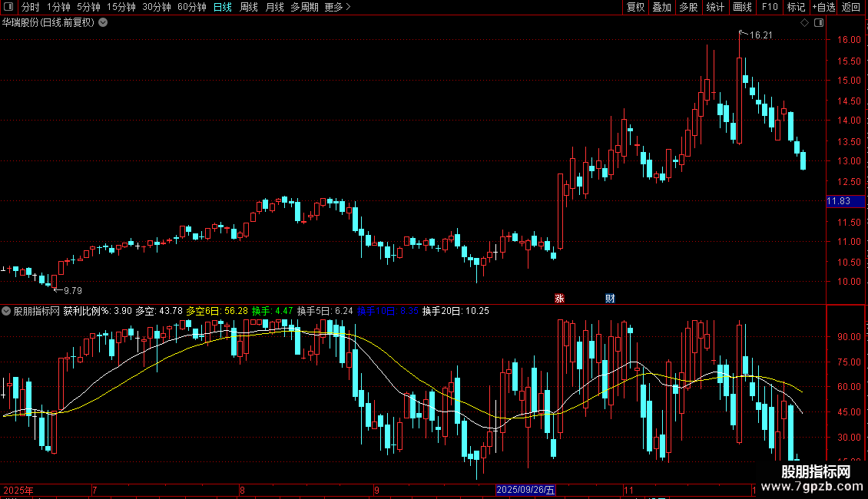
Task: Select the 60分钟 period
Action: pyautogui.click(x=192, y=7)
